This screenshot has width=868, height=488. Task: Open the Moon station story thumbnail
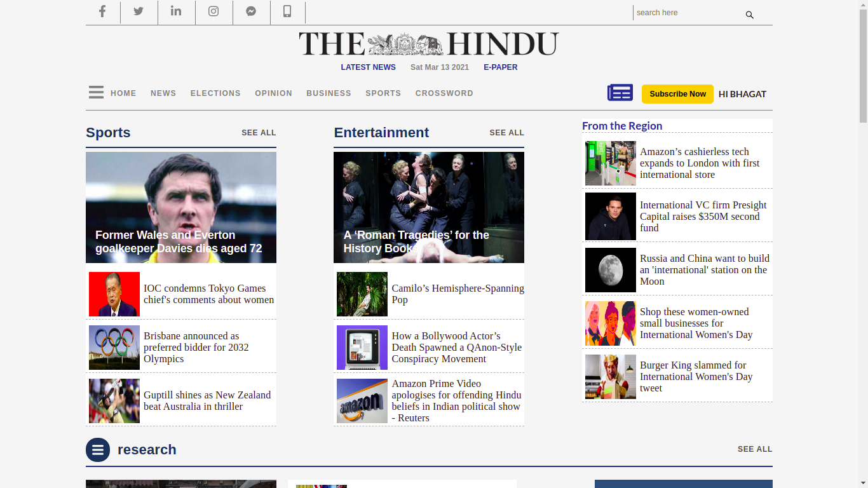[x=611, y=270]
